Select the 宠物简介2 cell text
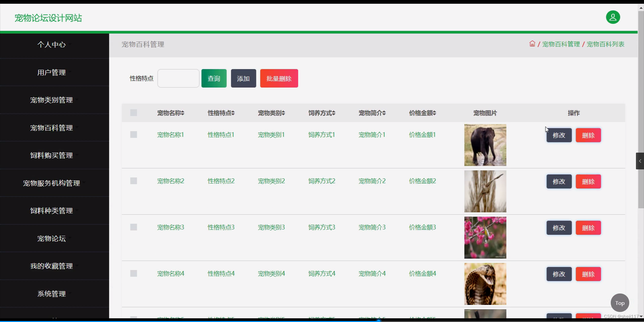This screenshot has height=322, width=644. click(372, 181)
